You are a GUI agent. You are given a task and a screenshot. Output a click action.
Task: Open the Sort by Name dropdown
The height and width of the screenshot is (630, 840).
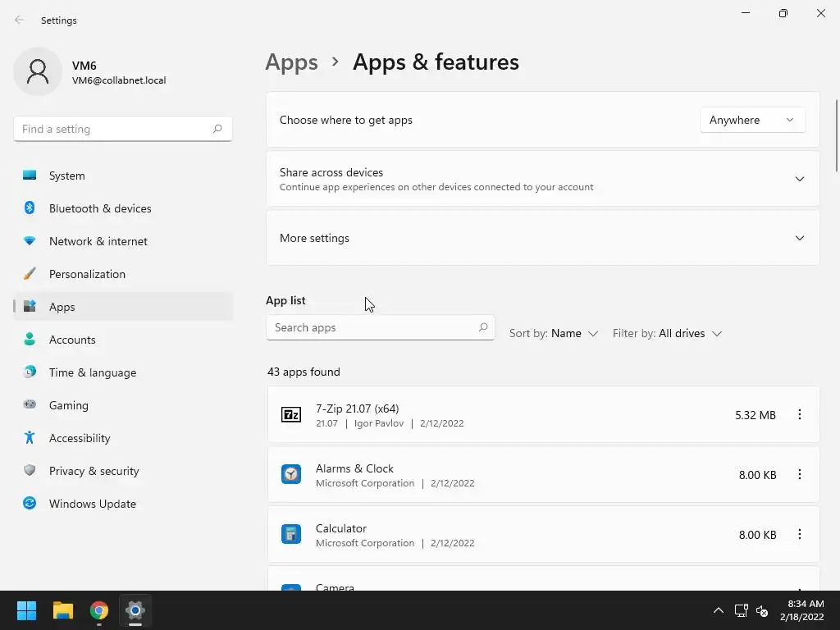click(x=554, y=334)
